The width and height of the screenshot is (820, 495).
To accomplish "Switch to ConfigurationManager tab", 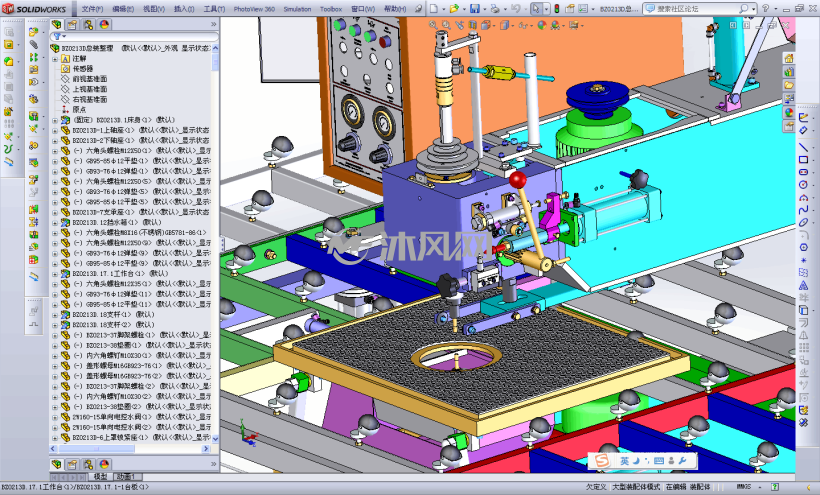I will coord(88,25).
